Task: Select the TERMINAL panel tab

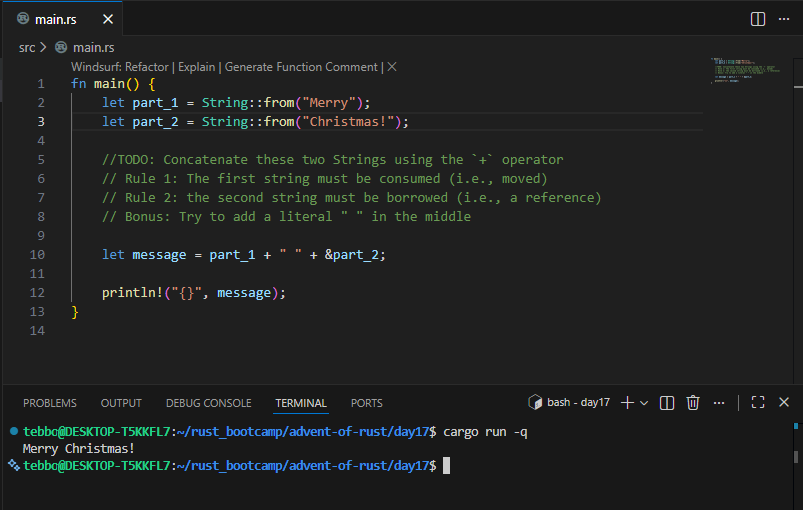Action: point(301,403)
